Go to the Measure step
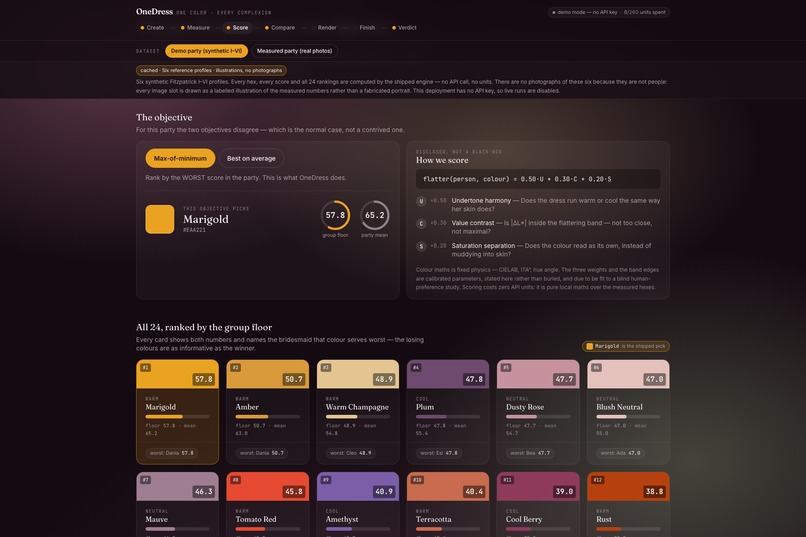The width and height of the screenshot is (806, 537). (x=195, y=28)
